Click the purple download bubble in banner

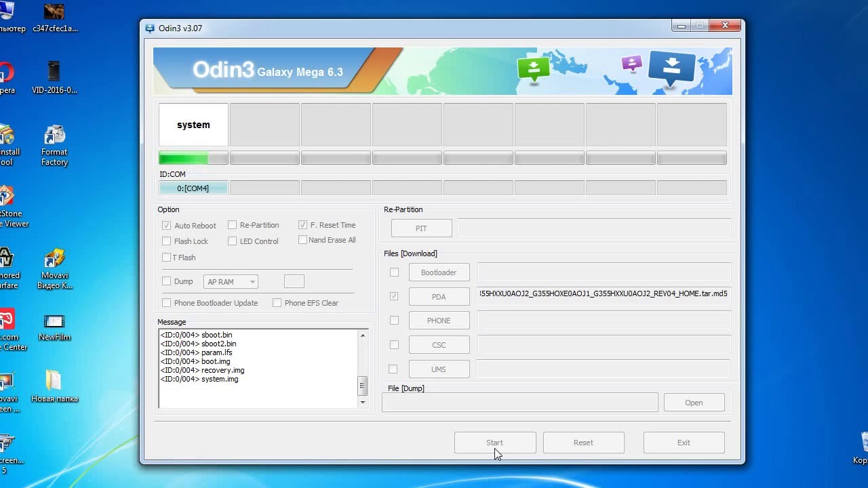point(631,64)
